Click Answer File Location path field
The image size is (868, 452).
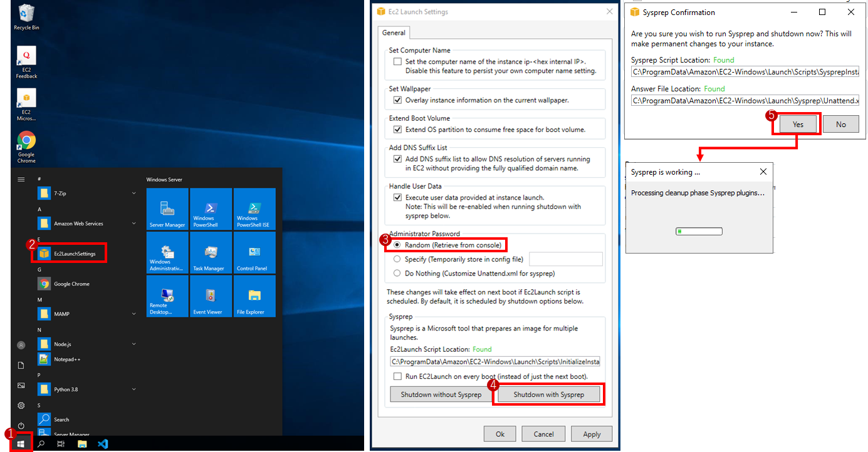[745, 100]
